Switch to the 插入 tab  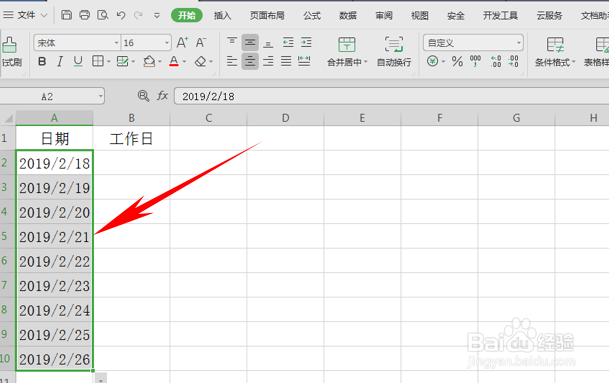click(222, 16)
